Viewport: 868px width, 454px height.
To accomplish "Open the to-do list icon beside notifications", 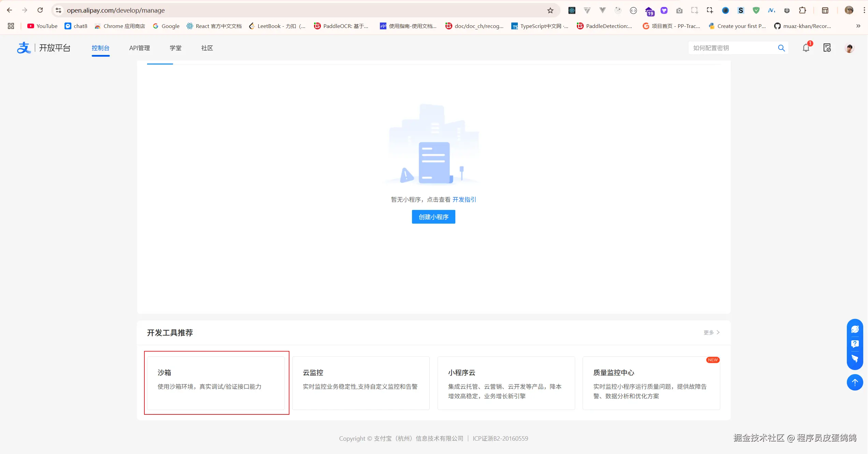I will pyautogui.click(x=827, y=48).
